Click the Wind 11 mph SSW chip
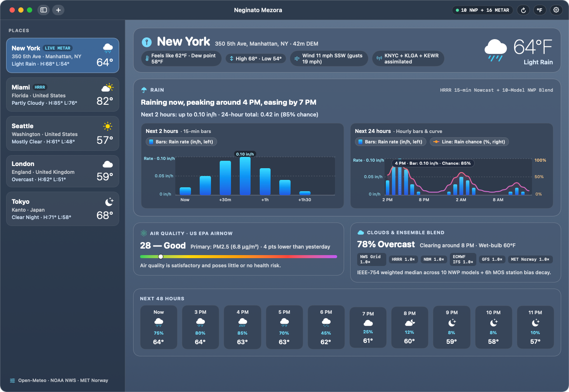The width and height of the screenshot is (569, 392). 329,59
